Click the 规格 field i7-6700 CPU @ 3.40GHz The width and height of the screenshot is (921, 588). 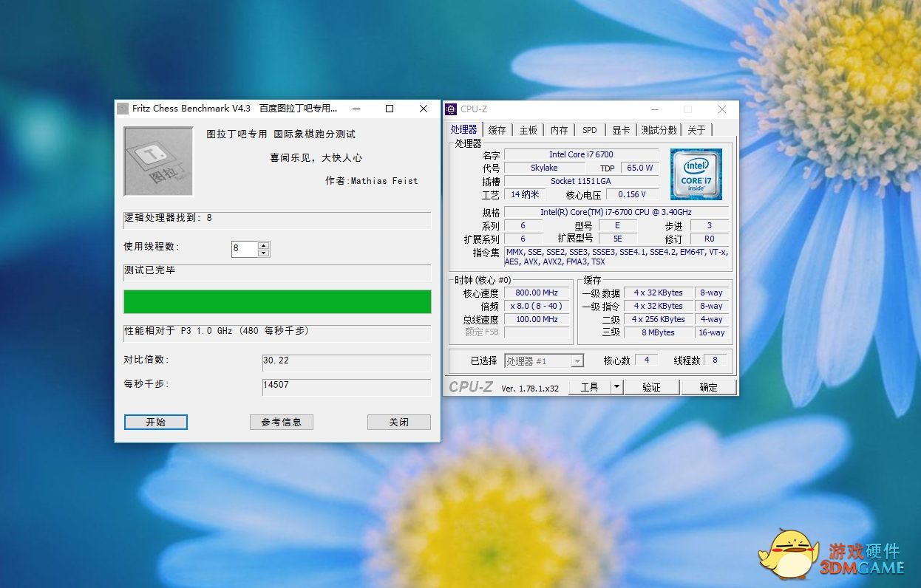click(616, 212)
